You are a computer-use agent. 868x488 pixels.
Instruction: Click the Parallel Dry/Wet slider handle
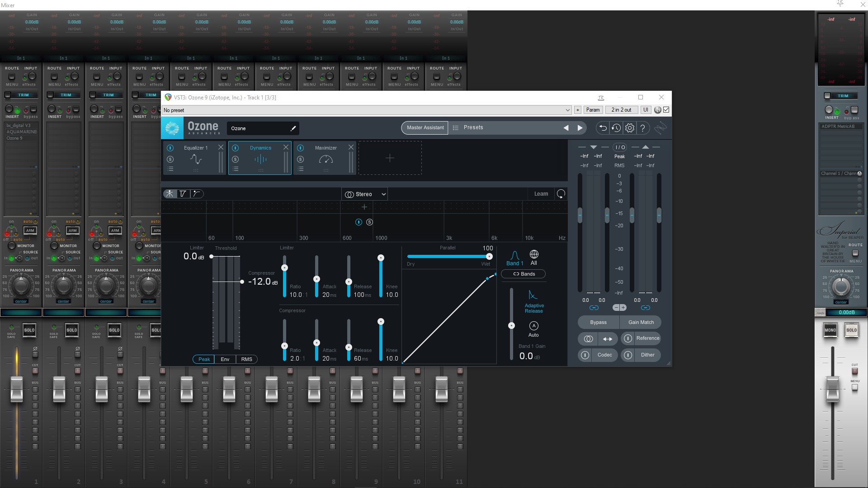click(x=489, y=256)
